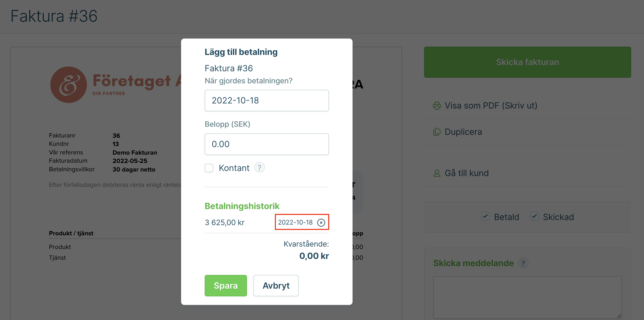Focus the Belopp (SEK) amount field
The height and width of the screenshot is (320, 644).
point(267,144)
